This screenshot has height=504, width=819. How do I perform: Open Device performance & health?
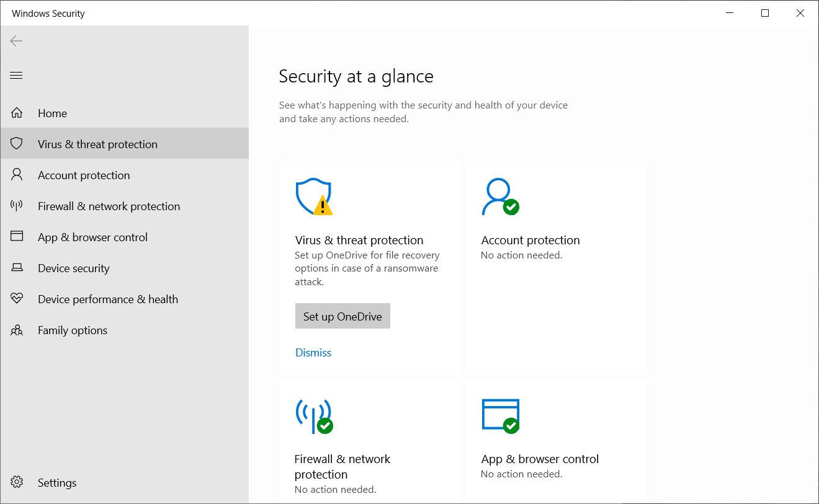124,299
